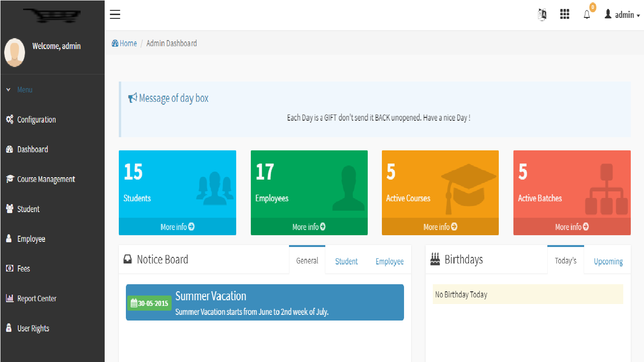This screenshot has height=362, width=644.
Task: Expand the admin user dropdown
Action: click(x=622, y=15)
